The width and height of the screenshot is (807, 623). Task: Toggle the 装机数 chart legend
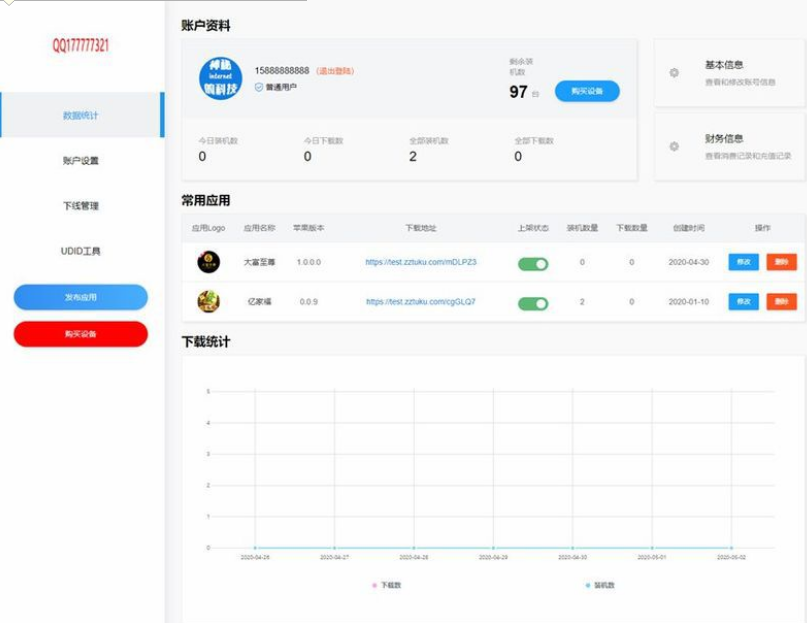pyautogui.click(x=600, y=585)
